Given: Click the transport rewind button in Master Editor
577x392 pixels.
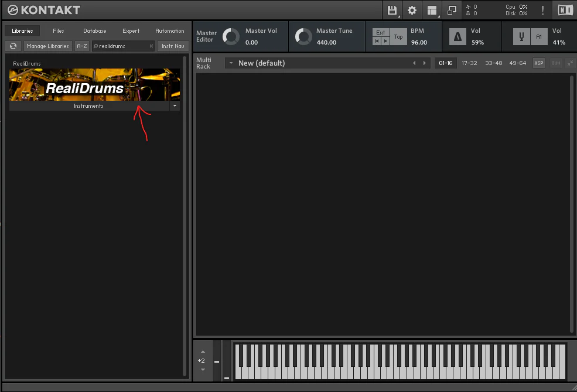Looking at the screenshot, I should pyautogui.click(x=377, y=41).
